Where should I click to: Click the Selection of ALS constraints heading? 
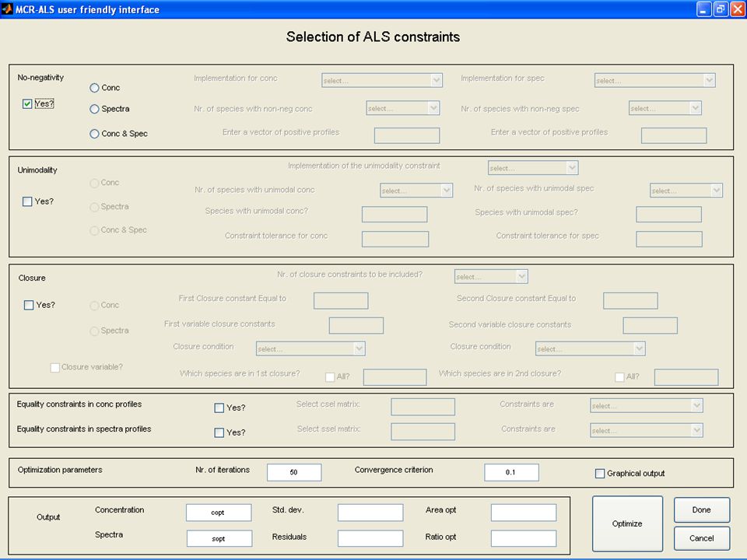[x=373, y=37]
